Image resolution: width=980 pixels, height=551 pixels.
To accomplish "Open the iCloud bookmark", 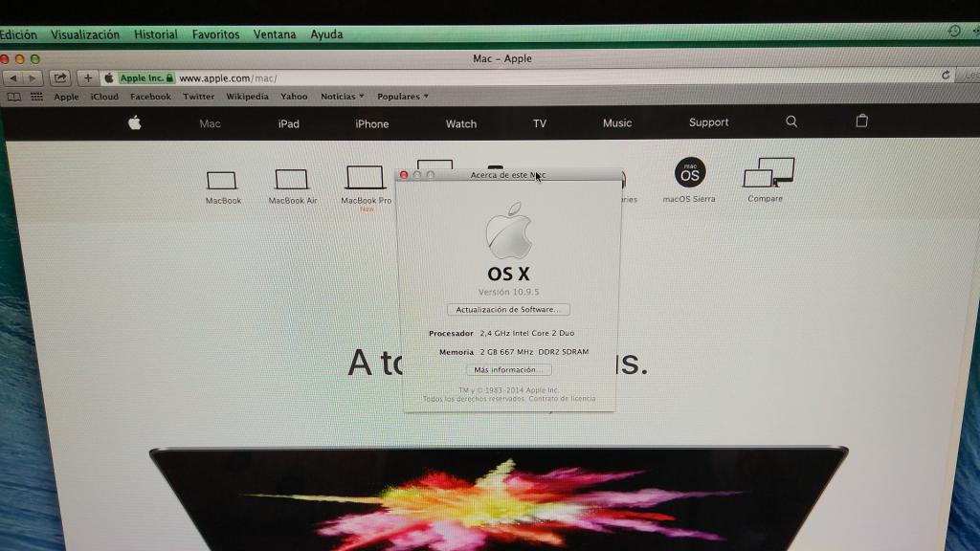I will 104,97.
